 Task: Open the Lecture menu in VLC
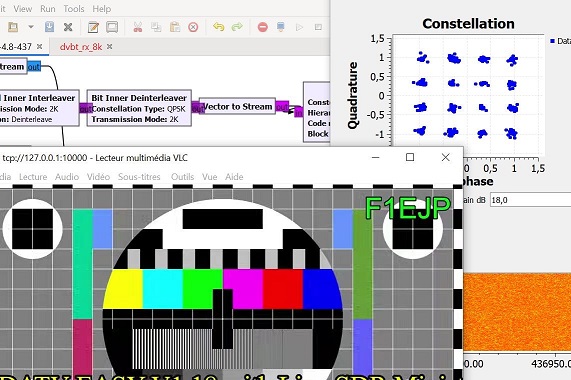[33, 177]
